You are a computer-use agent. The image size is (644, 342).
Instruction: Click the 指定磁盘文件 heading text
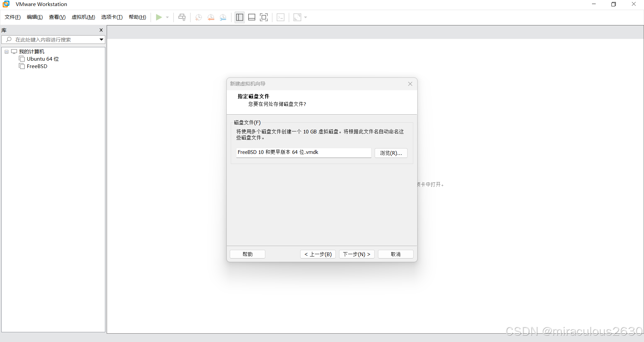(x=254, y=96)
